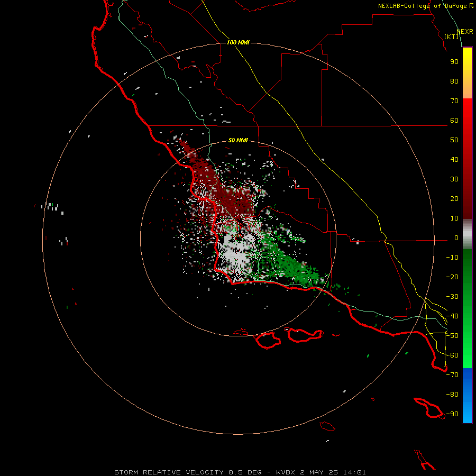Click the 'STORM RELATIVE VELOCITY 0.5 DEG' caption

(188, 472)
